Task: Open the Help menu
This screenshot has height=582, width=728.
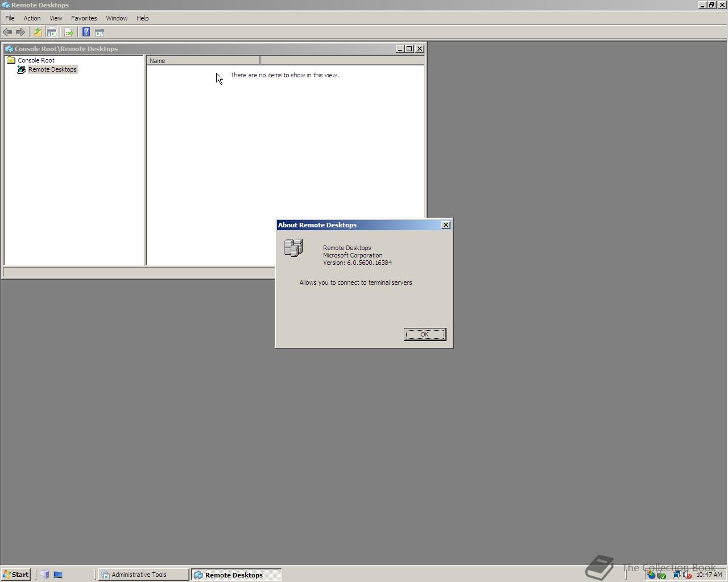Action: coord(142,18)
